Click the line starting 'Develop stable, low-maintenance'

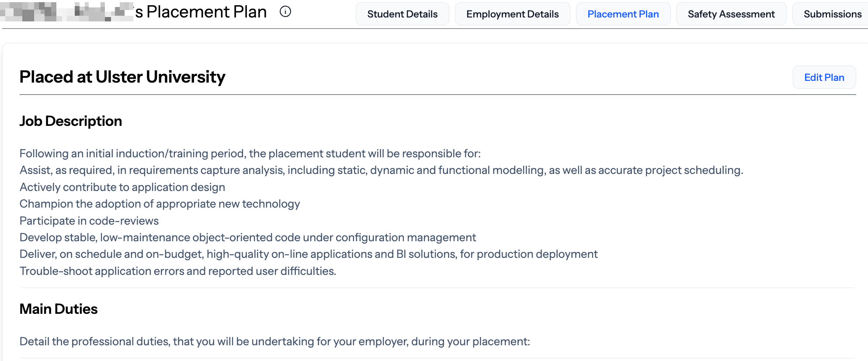click(x=248, y=237)
